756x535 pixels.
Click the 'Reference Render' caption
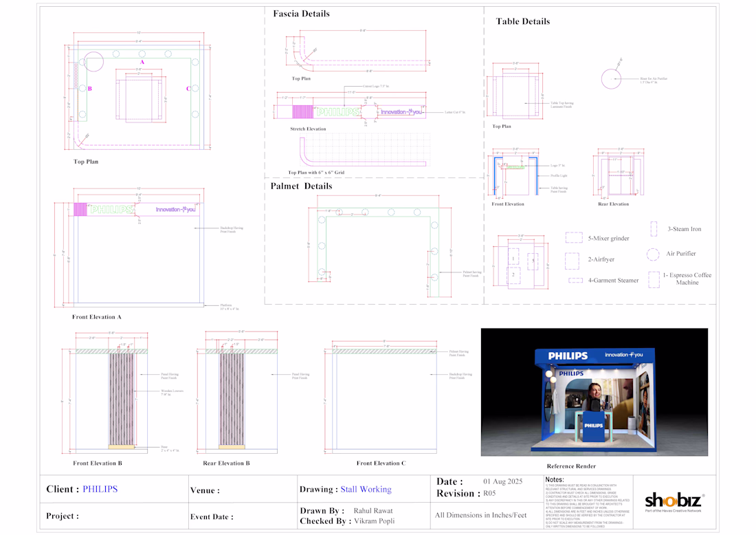571,466
